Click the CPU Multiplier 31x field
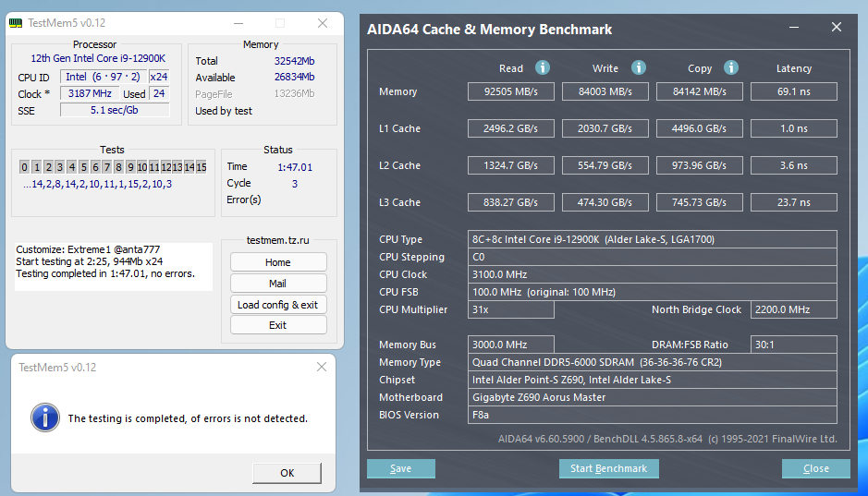868x496 pixels. pos(511,309)
